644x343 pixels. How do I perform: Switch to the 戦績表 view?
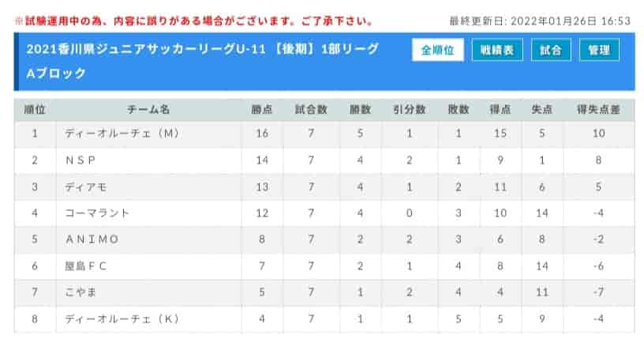[x=497, y=50]
